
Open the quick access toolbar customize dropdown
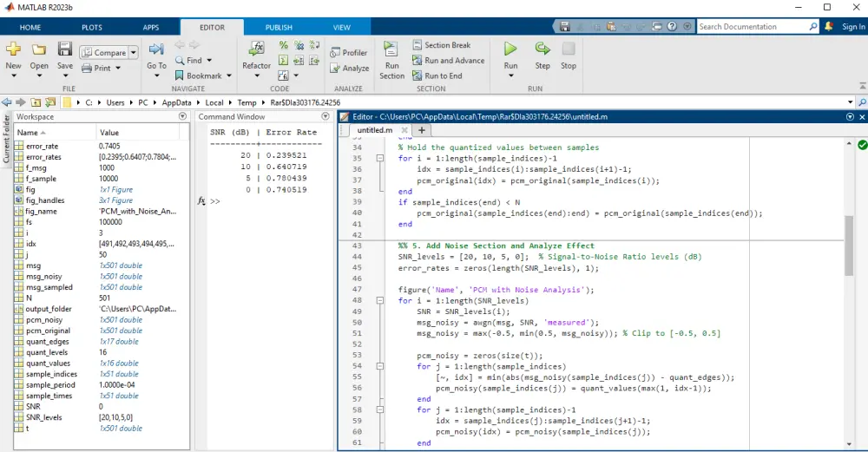[687, 27]
